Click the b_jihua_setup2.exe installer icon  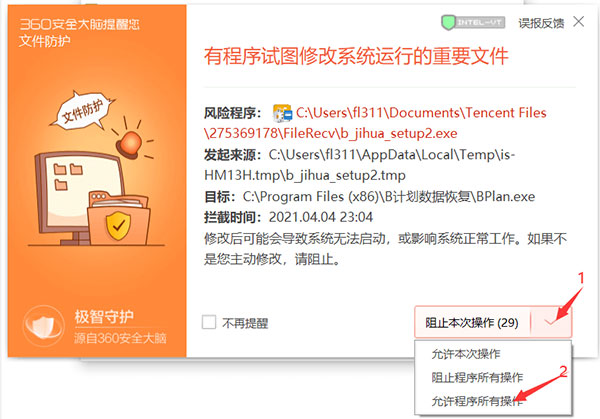click(x=282, y=113)
